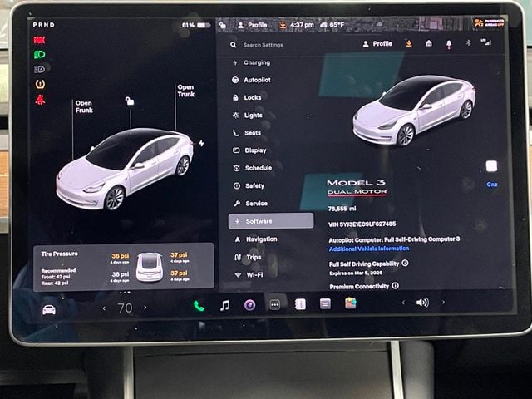The image size is (532, 399).
Task: Tap the green phone icon in dock
Action: [x=199, y=305]
